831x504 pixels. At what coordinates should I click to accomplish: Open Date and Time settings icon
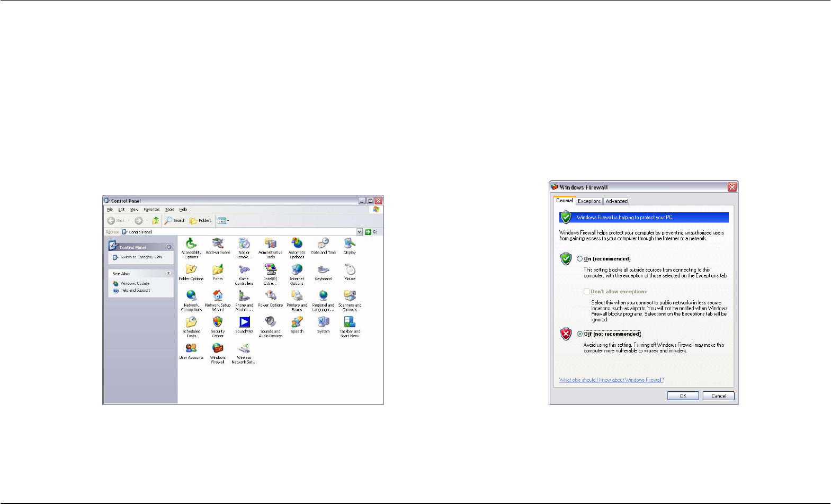click(x=323, y=243)
